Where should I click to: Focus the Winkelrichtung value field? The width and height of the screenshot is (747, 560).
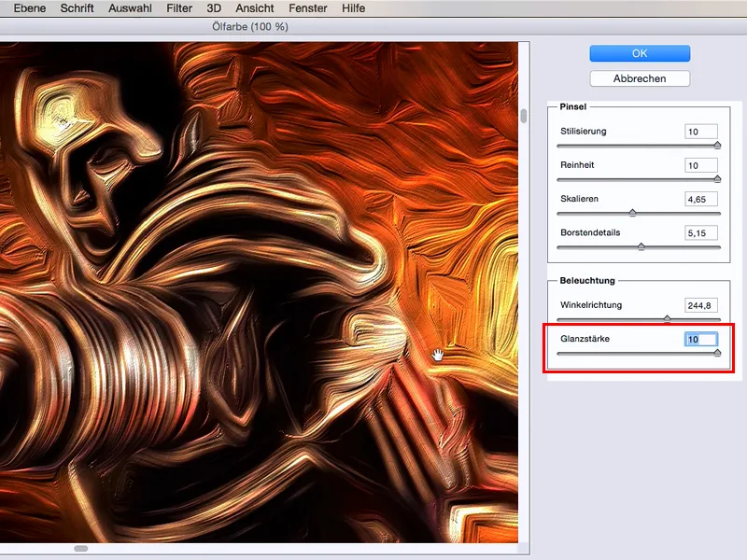700,305
